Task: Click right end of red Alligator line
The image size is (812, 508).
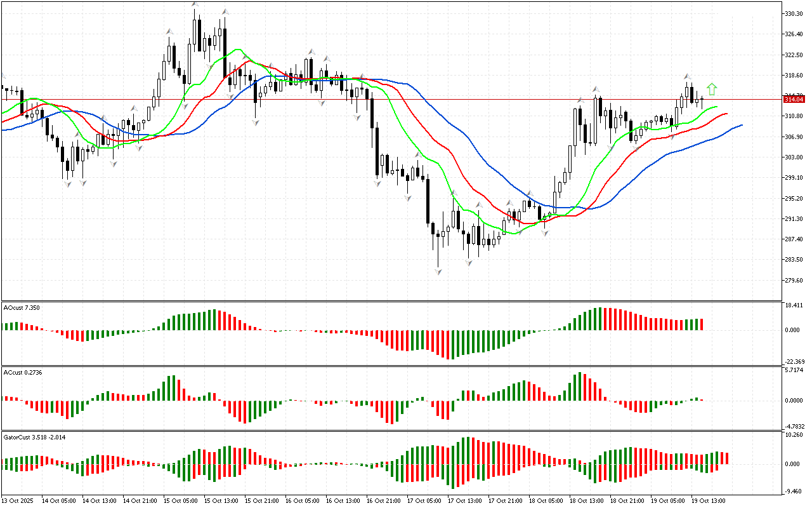Action: pyautogui.click(x=727, y=114)
